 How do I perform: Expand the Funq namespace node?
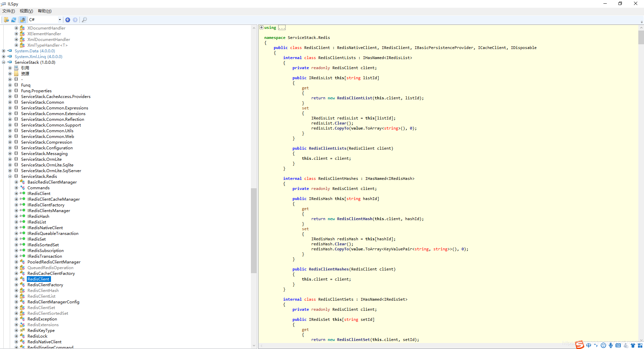[10, 85]
